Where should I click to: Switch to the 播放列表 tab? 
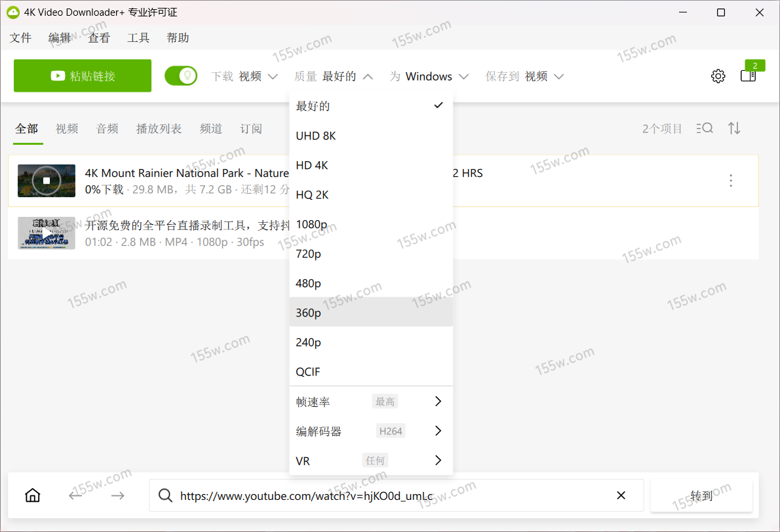tap(159, 129)
